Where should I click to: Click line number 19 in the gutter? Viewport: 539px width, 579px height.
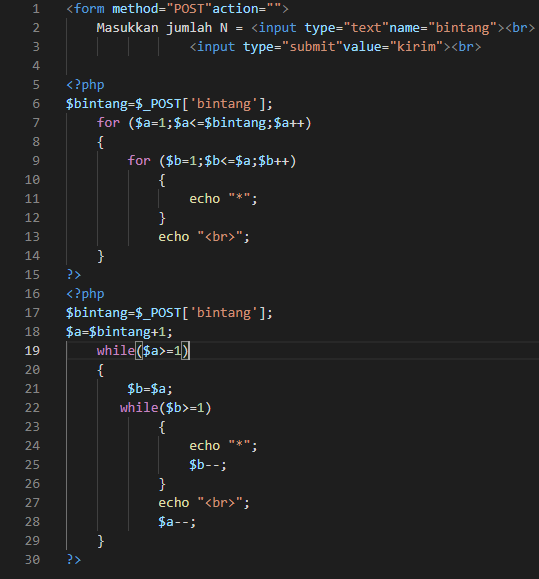(x=32, y=351)
